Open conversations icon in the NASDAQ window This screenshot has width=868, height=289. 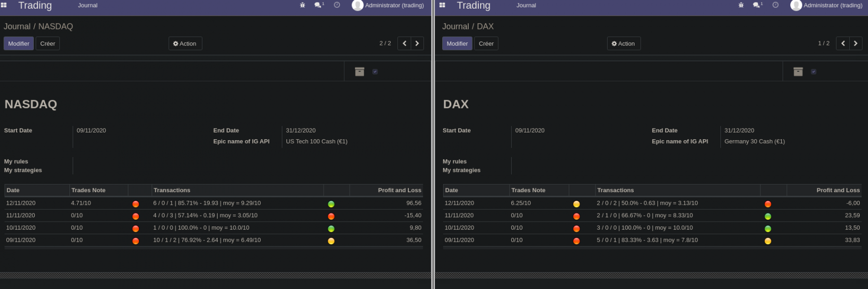pos(319,5)
